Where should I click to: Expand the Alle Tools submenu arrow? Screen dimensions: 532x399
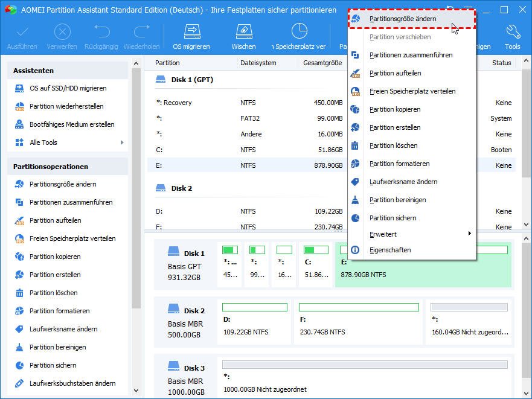pos(122,142)
